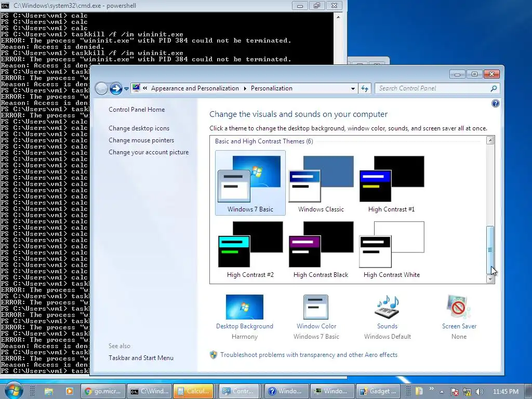
Task: Expand the Appearance and Personalization breadcrumb arrow
Action: 245,88
